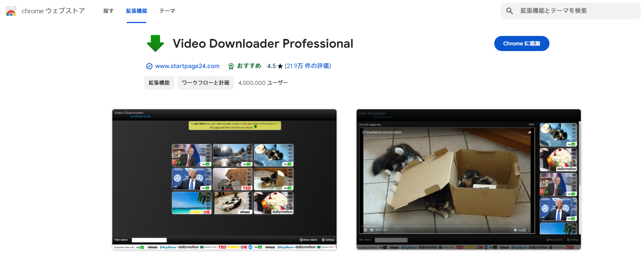This screenshot has height=273, width=644.
Task: Click the Settings gear in the first screenshot
Action: click(323, 240)
